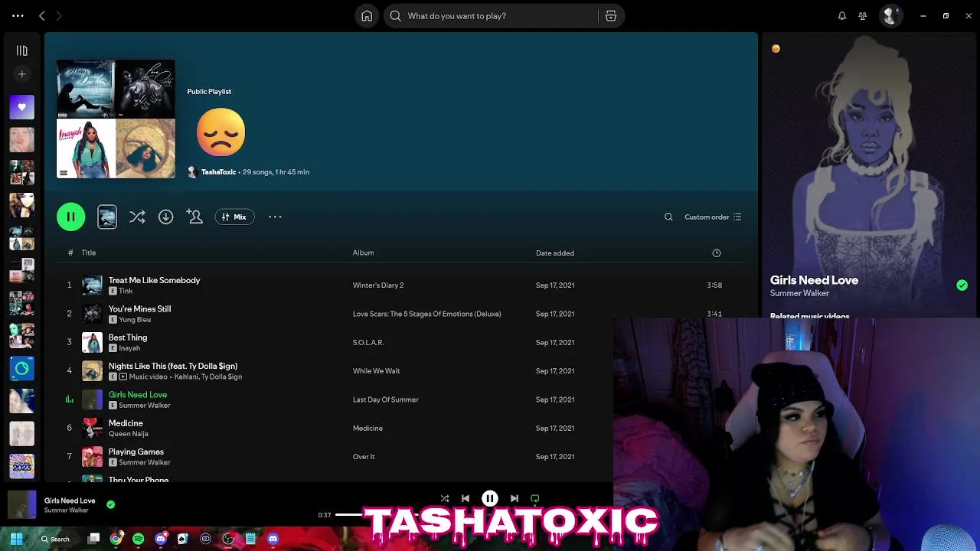Open the Winter's Diary 2 album link

[378, 285]
